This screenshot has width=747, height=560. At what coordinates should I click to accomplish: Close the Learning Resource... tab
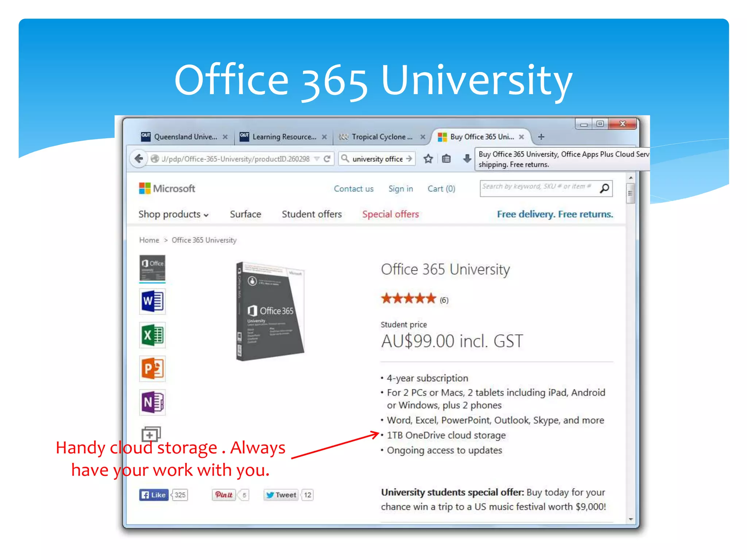[x=324, y=137]
